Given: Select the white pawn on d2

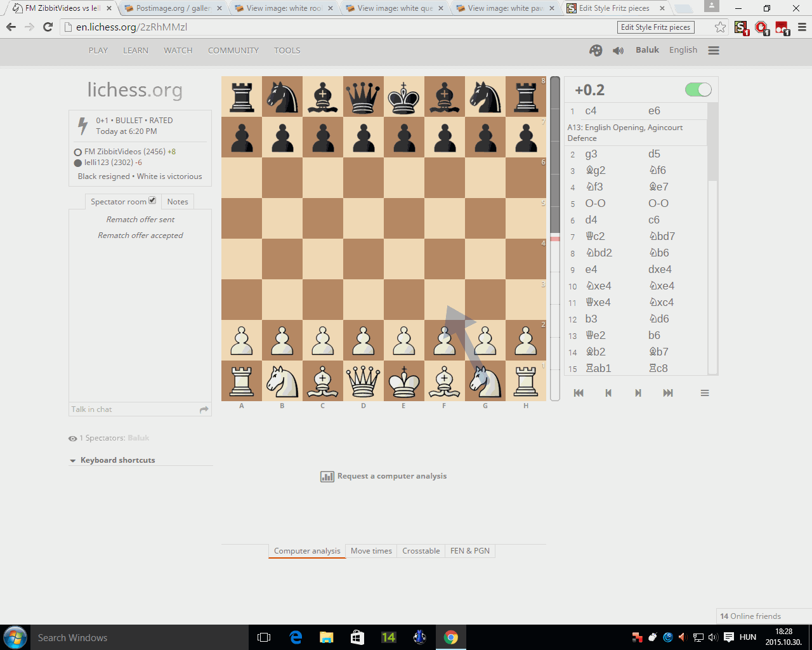Looking at the screenshot, I should click(363, 341).
